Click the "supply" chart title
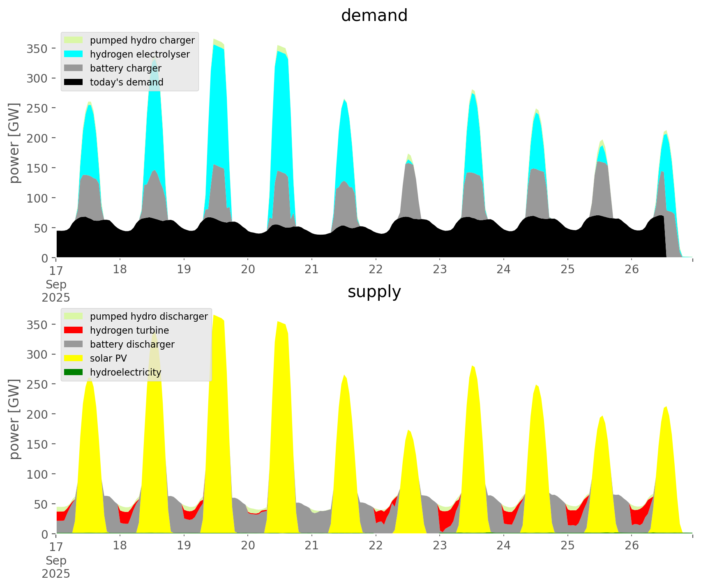 coord(374,292)
